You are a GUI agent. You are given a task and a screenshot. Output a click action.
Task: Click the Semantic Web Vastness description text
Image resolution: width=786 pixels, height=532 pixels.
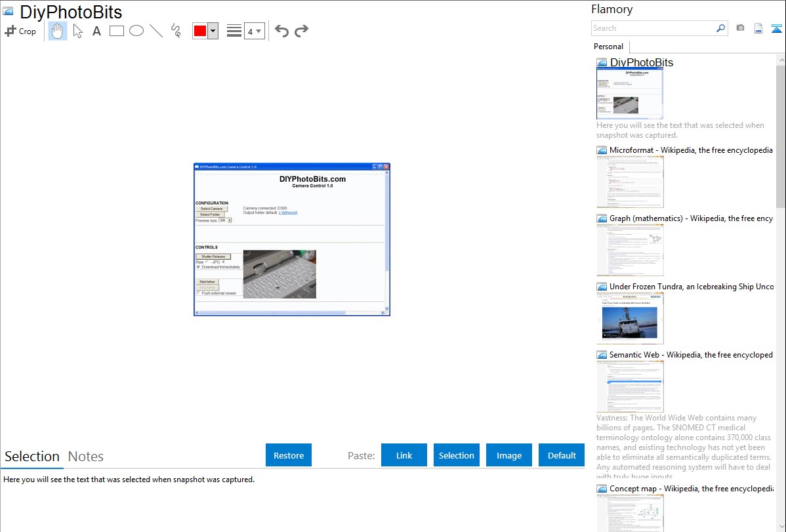tap(684, 447)
